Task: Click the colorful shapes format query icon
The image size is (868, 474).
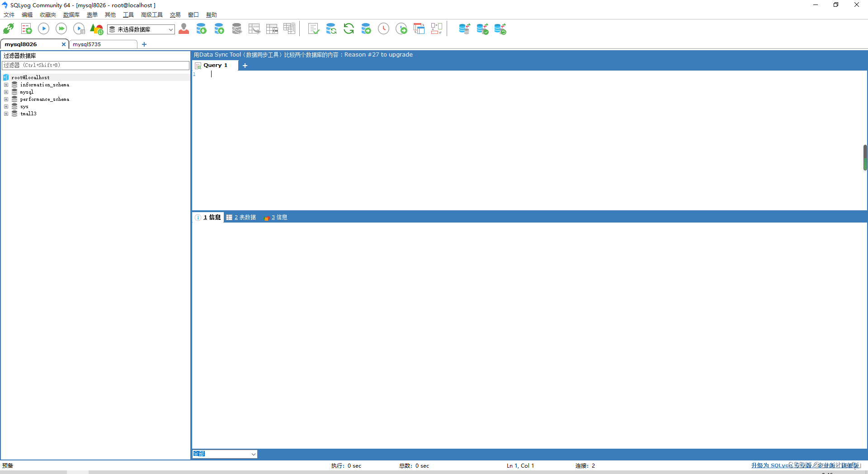Action: point(97,29)
